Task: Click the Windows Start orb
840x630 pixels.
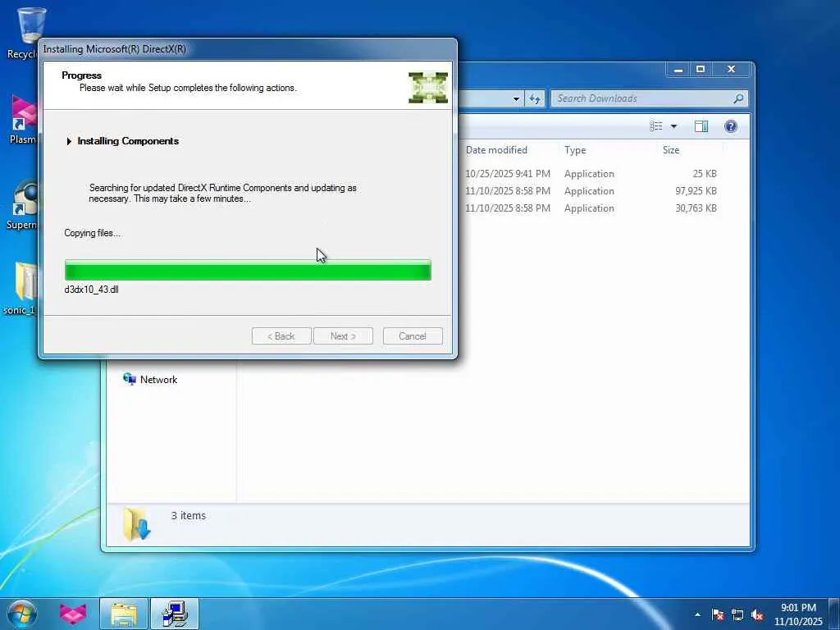Action: point(22,614)
